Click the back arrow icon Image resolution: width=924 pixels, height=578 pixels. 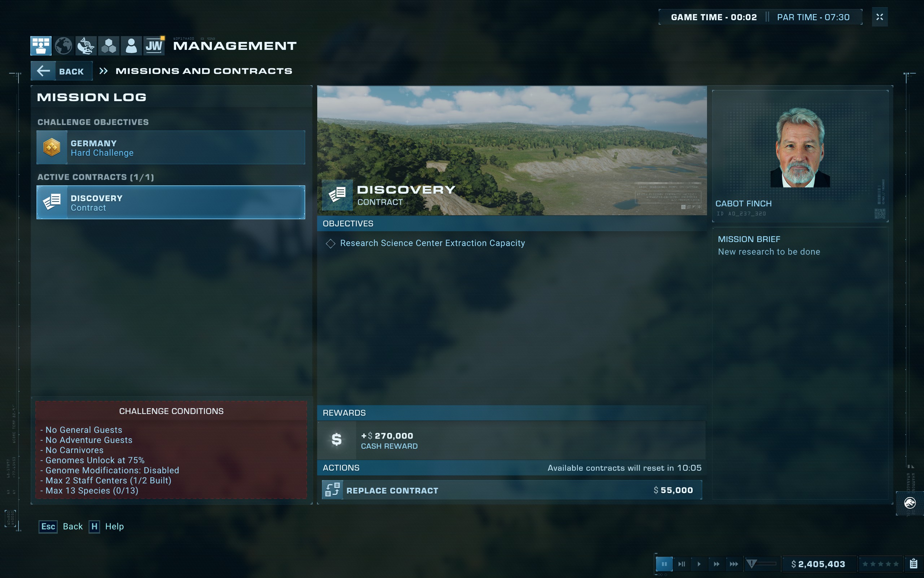[x=43, y=71]
